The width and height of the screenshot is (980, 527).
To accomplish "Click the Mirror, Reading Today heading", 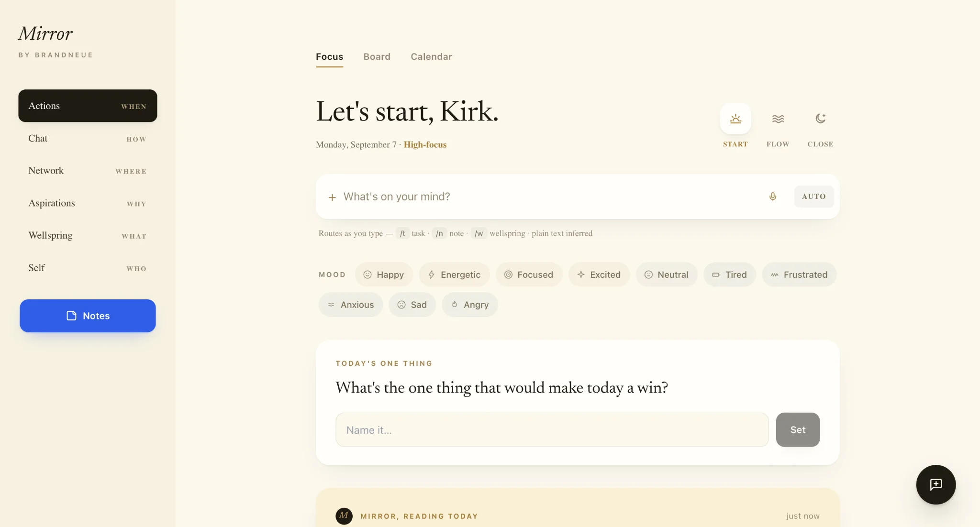I will click(419, 516).
